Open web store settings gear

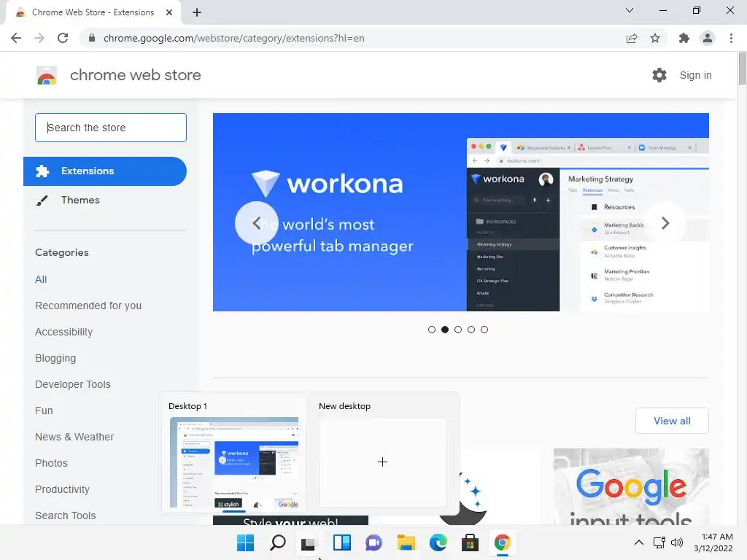click(x=659, y=75)
